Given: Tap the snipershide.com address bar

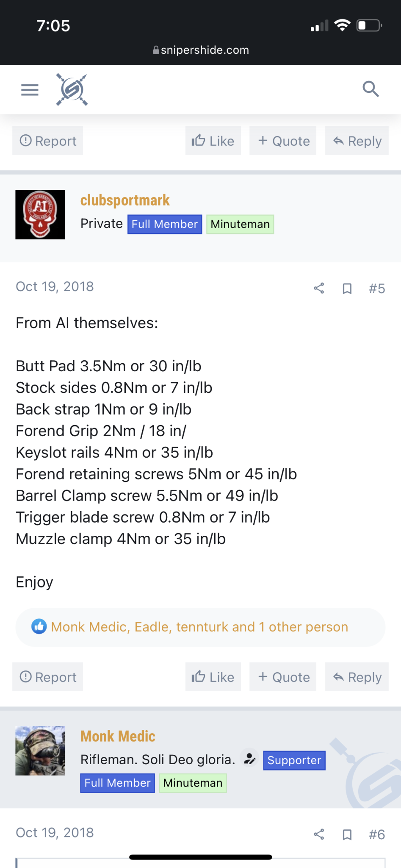Looking at the screenshot, I should (201, 50).
